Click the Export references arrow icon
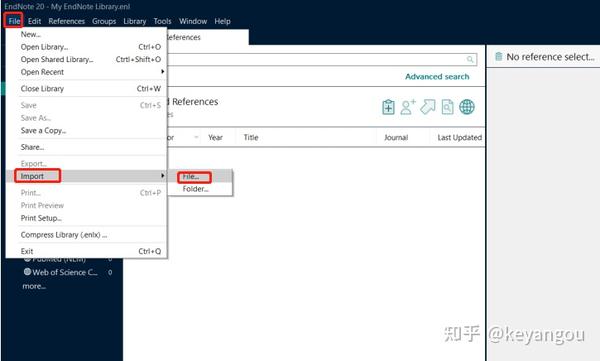Viewport: 600px width, 361px height. point(428,107)
